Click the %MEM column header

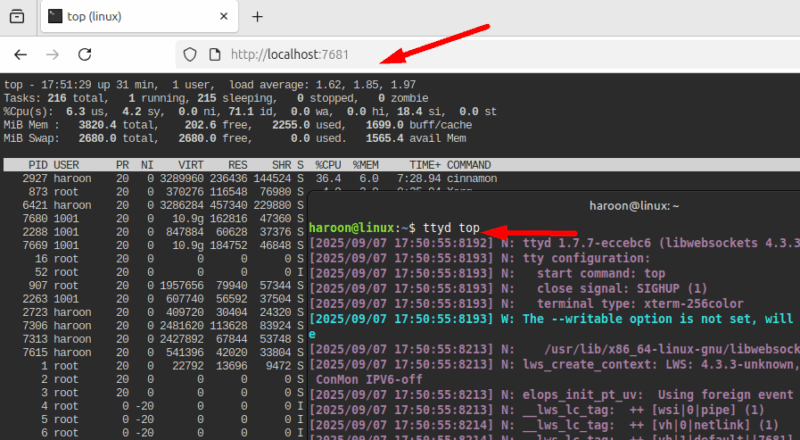pyautogui.click(x=365, y=165)
